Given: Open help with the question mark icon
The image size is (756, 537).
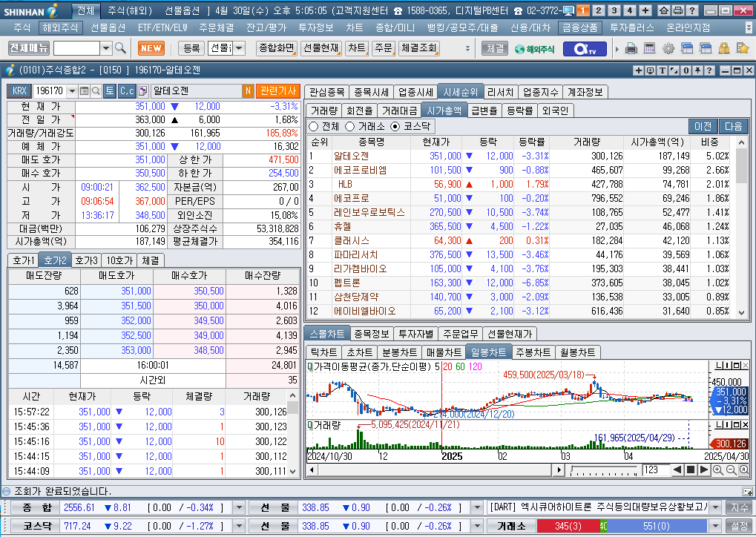Looking at the screenshot, I should (x=692, y=10).
